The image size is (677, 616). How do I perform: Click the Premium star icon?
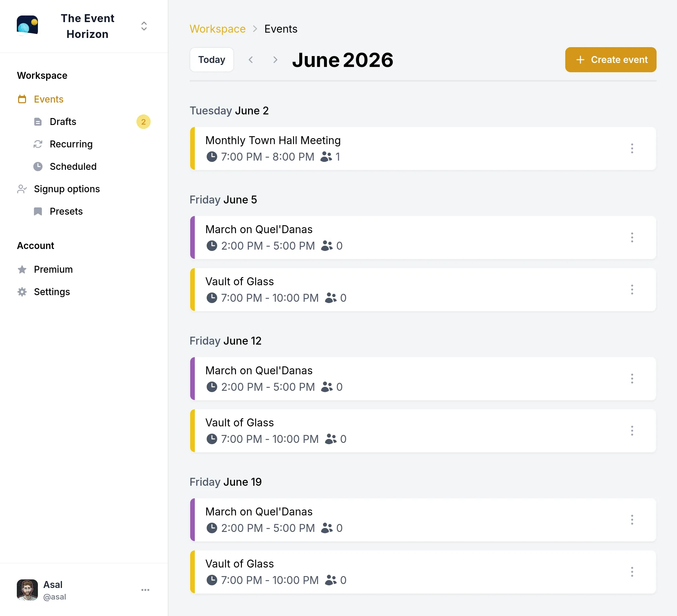click(22, 269)
